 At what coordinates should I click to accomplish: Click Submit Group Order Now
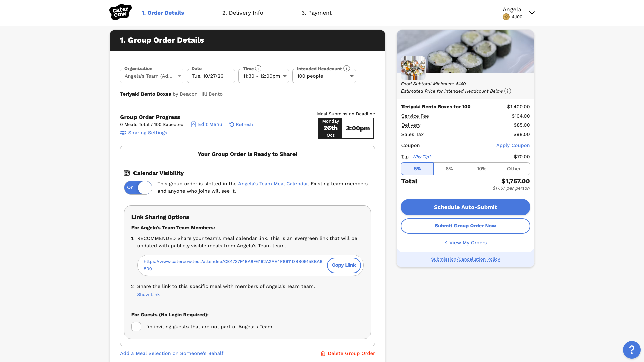tap(465, 226)
